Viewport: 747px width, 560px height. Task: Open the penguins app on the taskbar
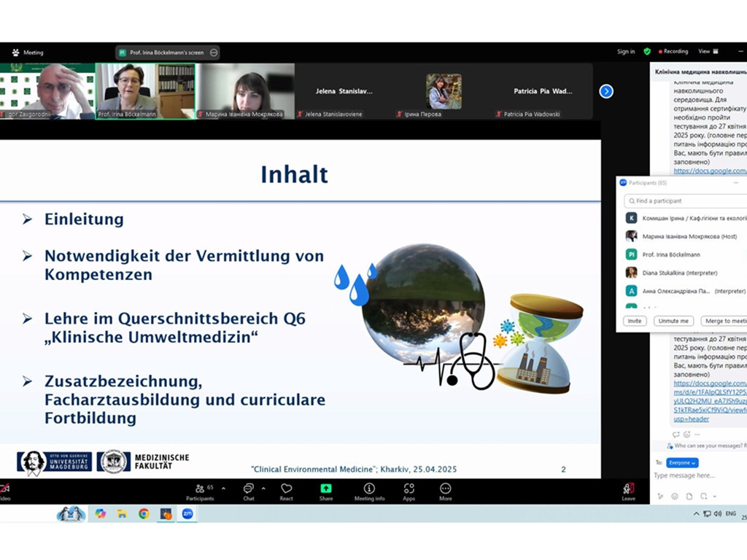point(71,514)
